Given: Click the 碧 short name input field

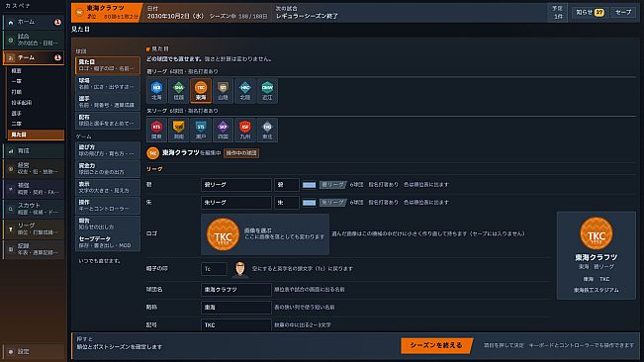Looking at the screenshot, I should pyautogui.click(x=287, y=185).
